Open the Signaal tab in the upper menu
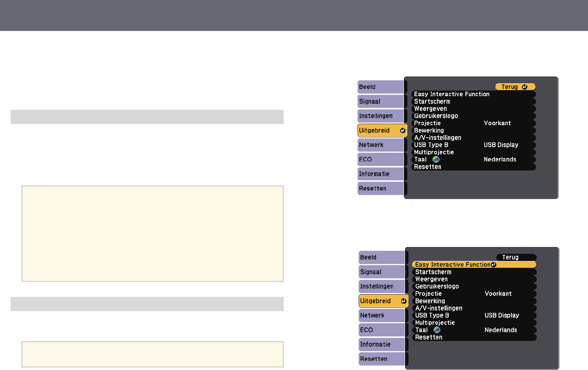The height and width of the screenshot is (370, 588). click(x=381, y=101)
